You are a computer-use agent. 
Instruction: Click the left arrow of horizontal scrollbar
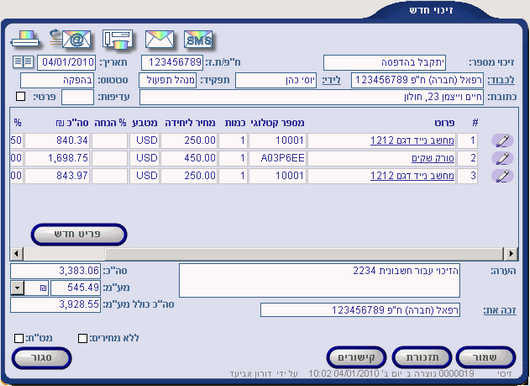point(17,253)
